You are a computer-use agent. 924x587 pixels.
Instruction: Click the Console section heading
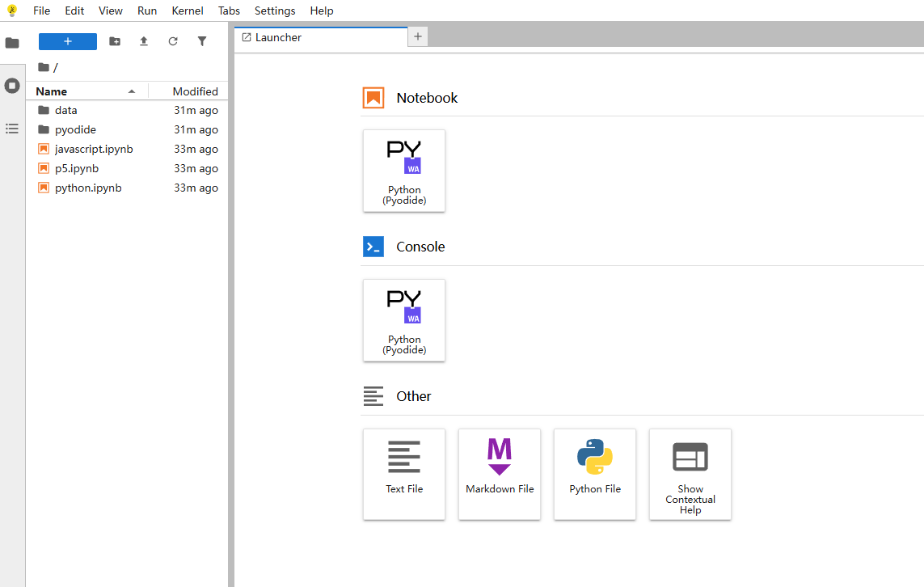(x=420, y=247)
